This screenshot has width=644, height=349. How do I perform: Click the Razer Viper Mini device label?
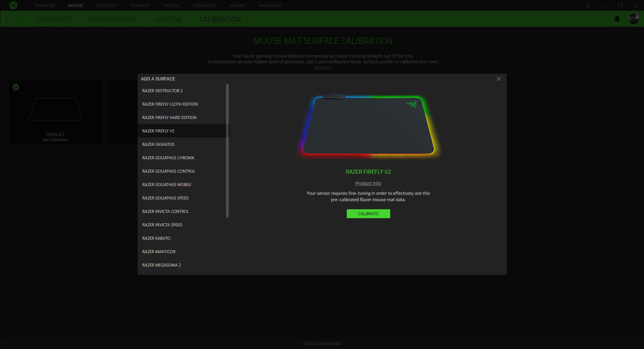point(322,344)
